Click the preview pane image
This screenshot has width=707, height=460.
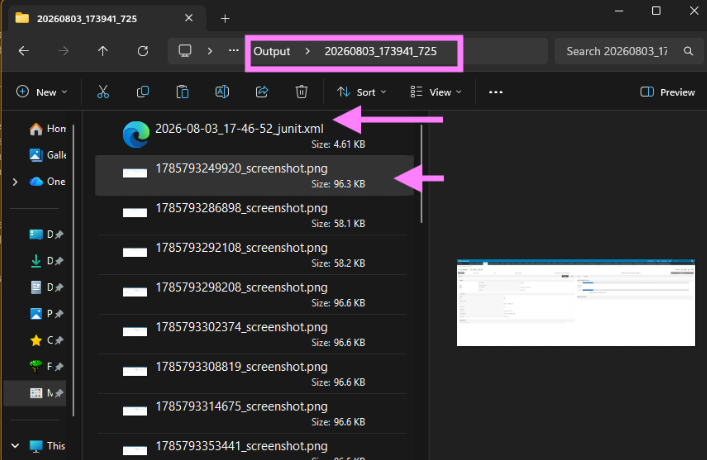576,303
